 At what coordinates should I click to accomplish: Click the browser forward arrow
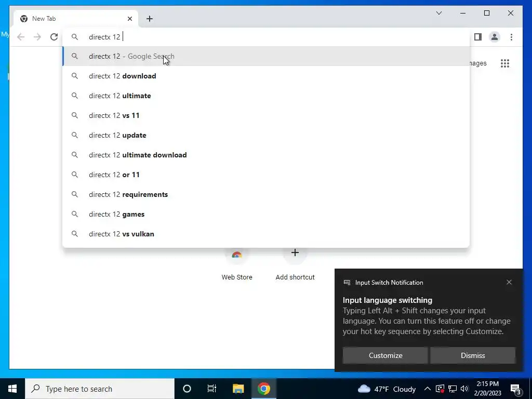tap(37, 37)
